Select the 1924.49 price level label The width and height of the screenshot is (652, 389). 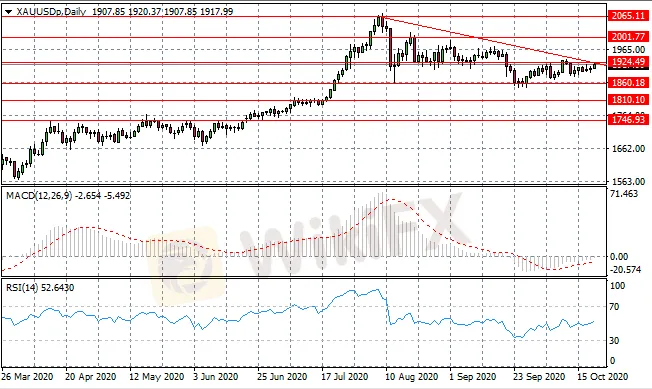(x=628, y=62)
